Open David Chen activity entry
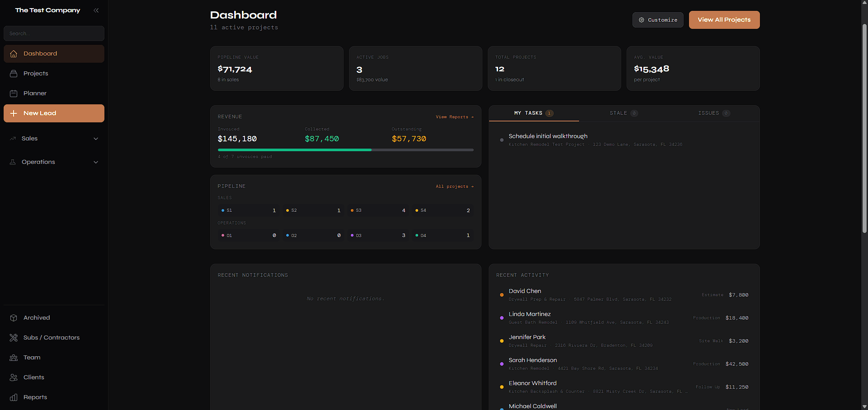Image resolution: width=868 pixels, height=410 pixels. [x=624, y=295]
